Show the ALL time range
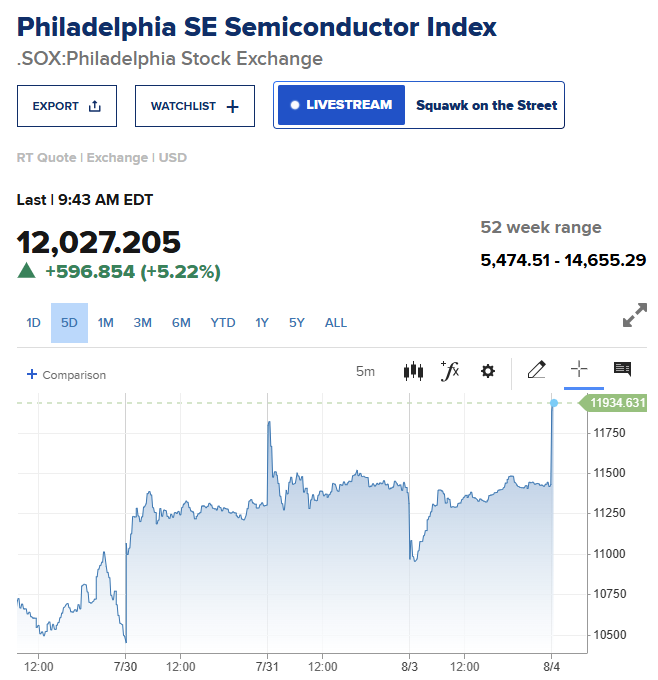The height and width of the screenshot is (680, 658). click(336, 323)
